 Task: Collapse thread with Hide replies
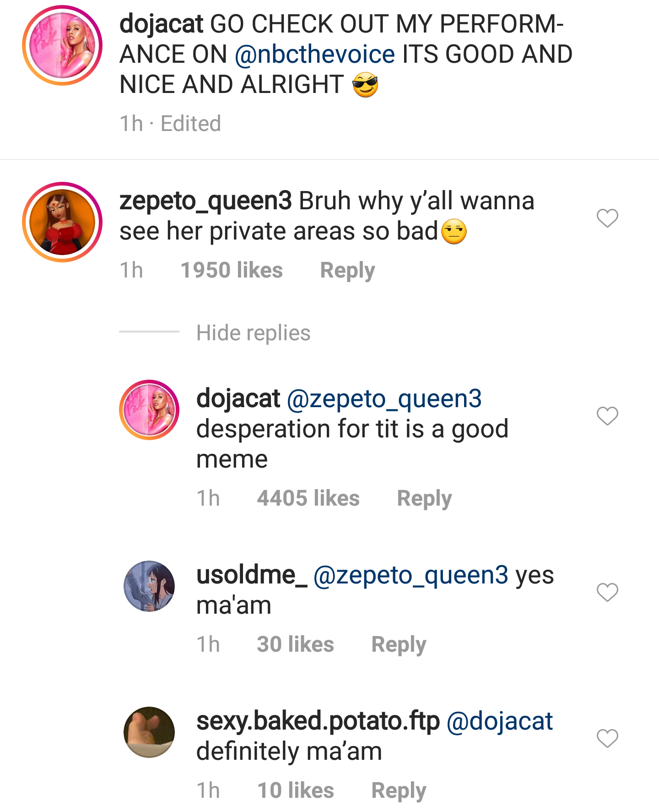pyautogui.click(x=253, y=333)
